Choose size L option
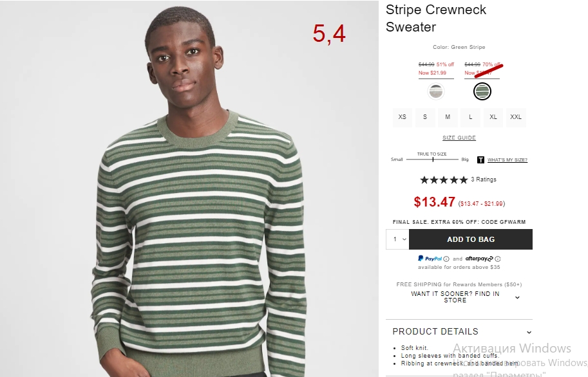 point(470,117)
